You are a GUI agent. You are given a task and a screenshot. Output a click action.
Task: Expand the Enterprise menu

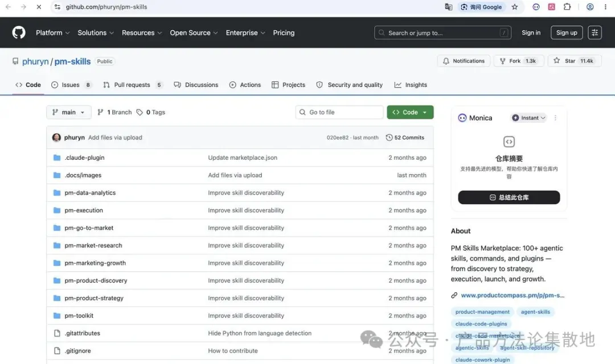click(245, 33)
